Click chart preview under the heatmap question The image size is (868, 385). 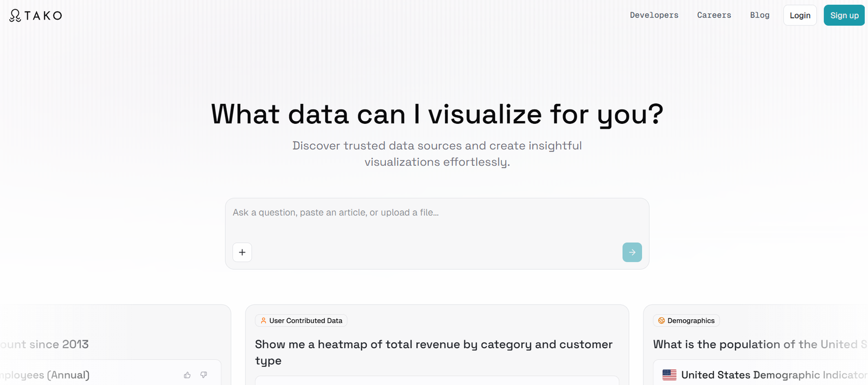point(437,380)
